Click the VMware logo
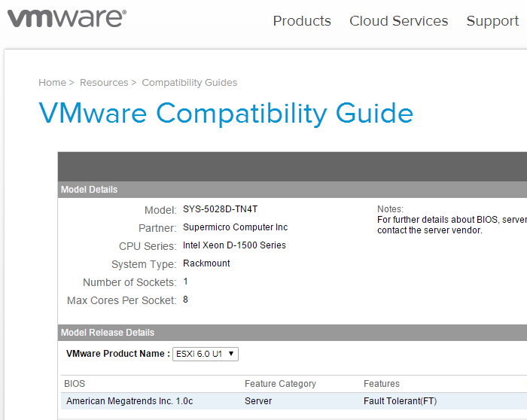 pos(67,18)
